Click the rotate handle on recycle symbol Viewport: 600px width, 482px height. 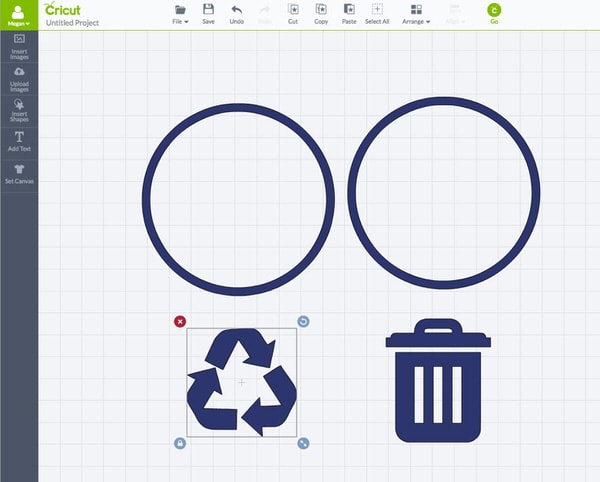tap(303, 321)
